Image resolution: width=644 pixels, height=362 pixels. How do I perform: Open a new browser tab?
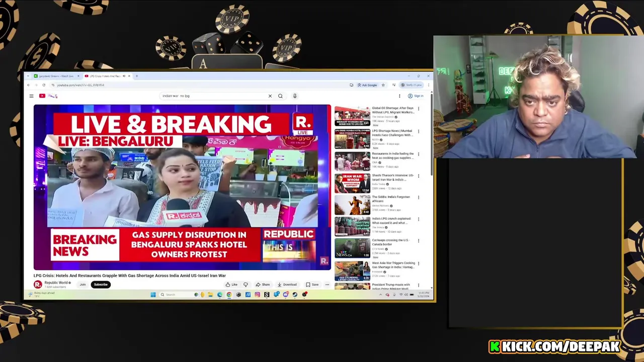click(x=136, y=76)
